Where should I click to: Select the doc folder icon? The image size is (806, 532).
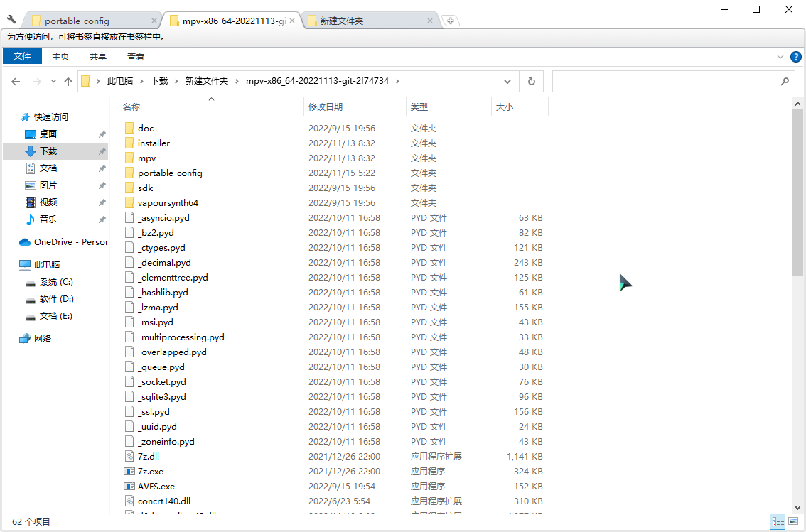pos(129,128)
